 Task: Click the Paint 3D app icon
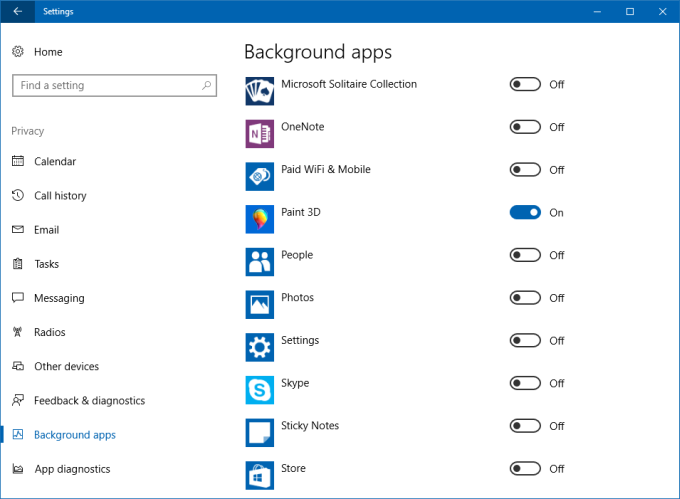(259, 219)
